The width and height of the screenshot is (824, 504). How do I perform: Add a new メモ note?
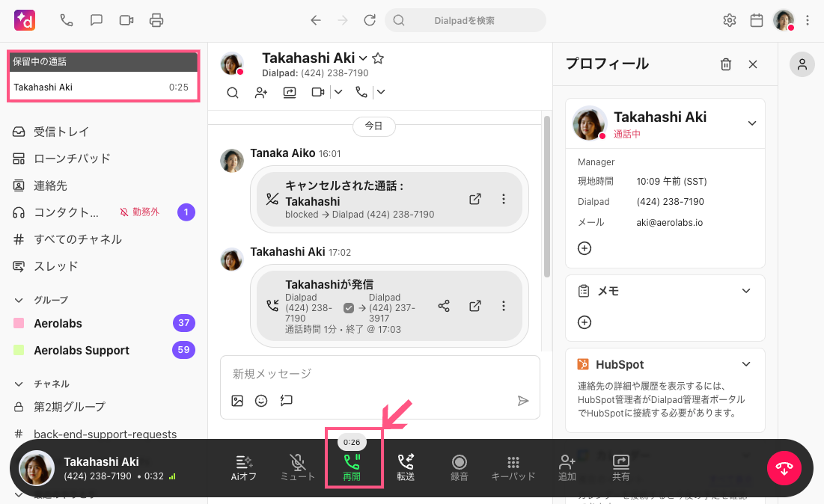pos(585,322)
